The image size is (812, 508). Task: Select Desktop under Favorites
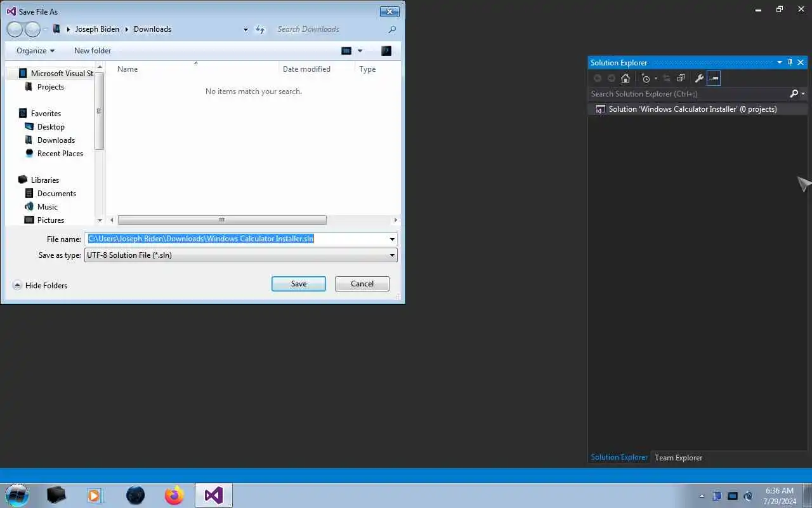tap(44, 127)
